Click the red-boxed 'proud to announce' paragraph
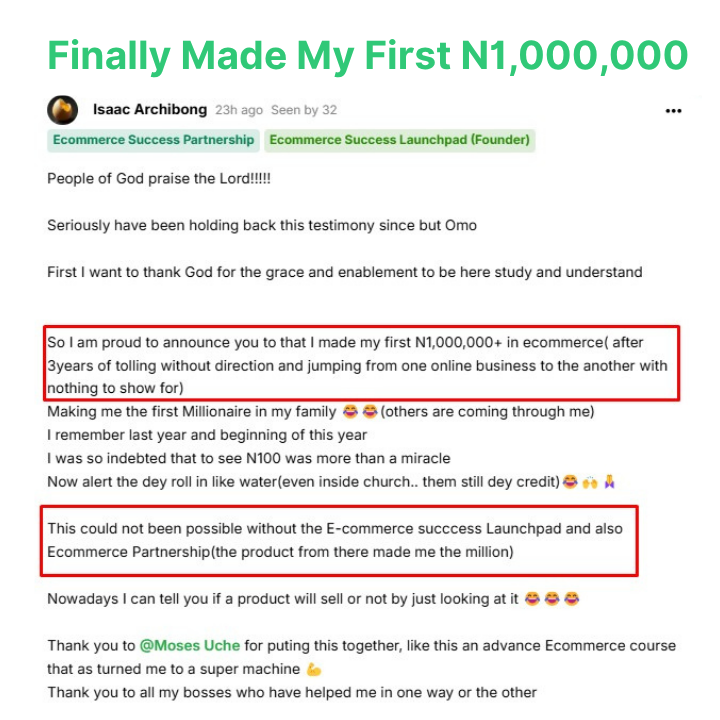This screenshot has height=720, width=720. click(x=360, y=364)
